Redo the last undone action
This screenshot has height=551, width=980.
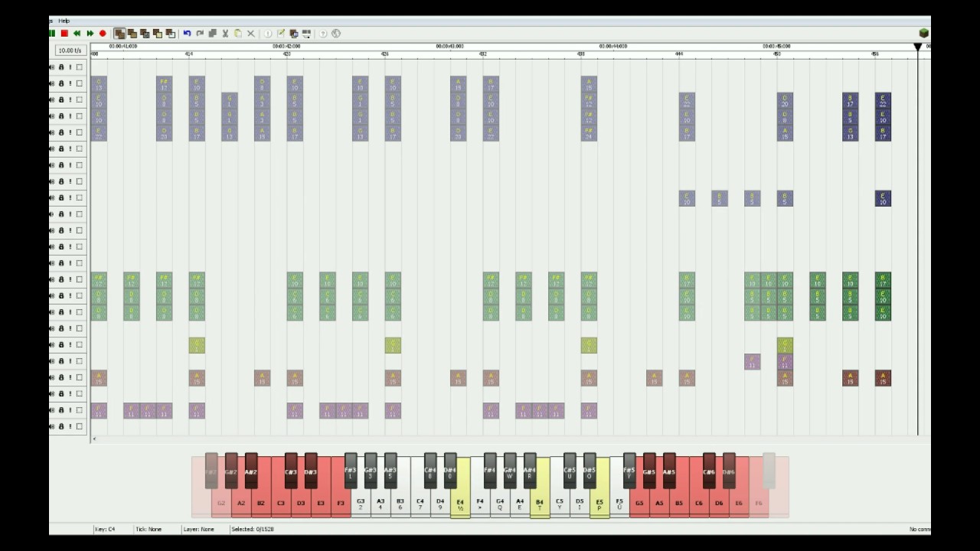tap(200, 34)
